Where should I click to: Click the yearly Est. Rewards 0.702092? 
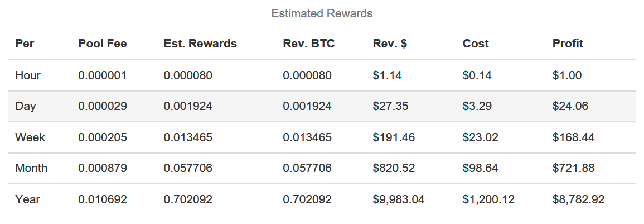[188, 199]
